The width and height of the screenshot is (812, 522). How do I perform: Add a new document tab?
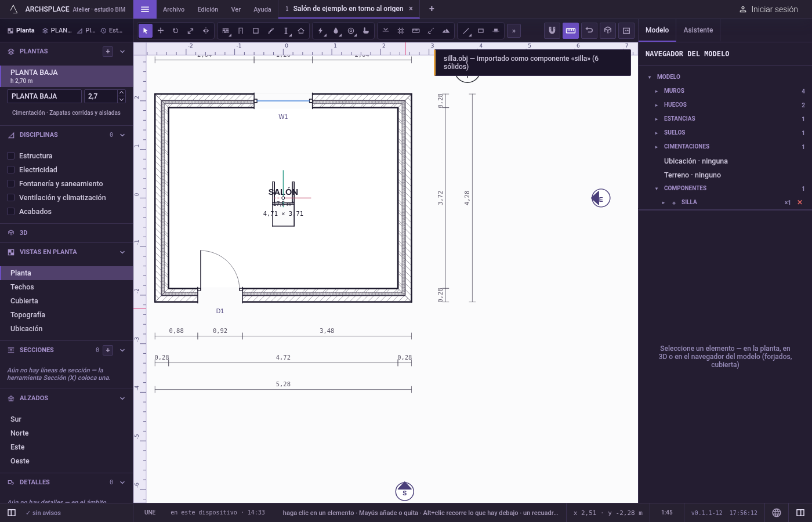(432, 9)
